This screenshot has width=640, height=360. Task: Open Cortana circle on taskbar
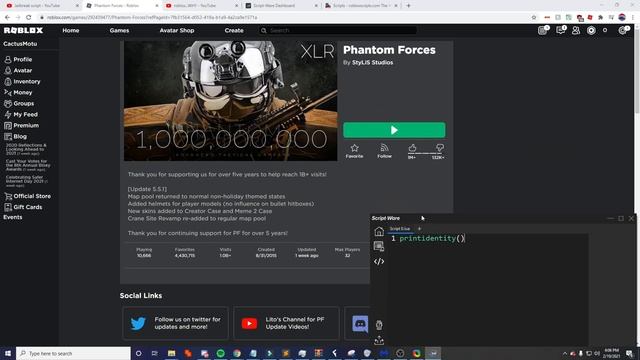(138, 353)
